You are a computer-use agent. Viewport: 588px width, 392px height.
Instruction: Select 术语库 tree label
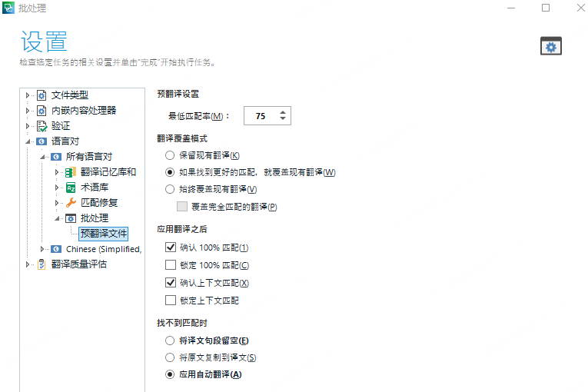[x=95, y=188]
